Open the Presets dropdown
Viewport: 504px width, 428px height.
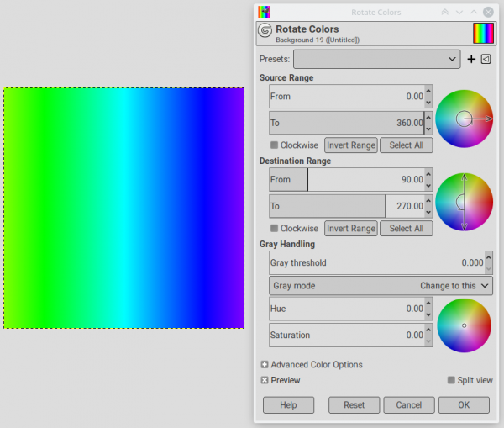click(x=376, y=59)
